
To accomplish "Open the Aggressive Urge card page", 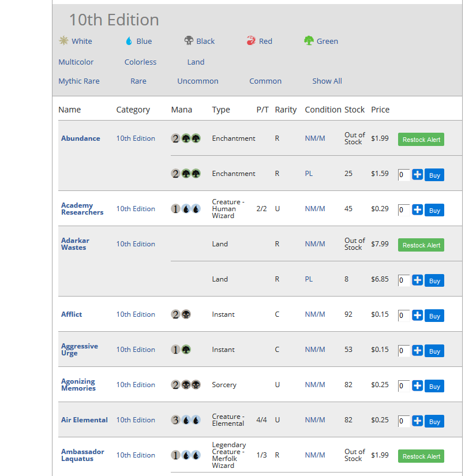I will click(79, 350).
